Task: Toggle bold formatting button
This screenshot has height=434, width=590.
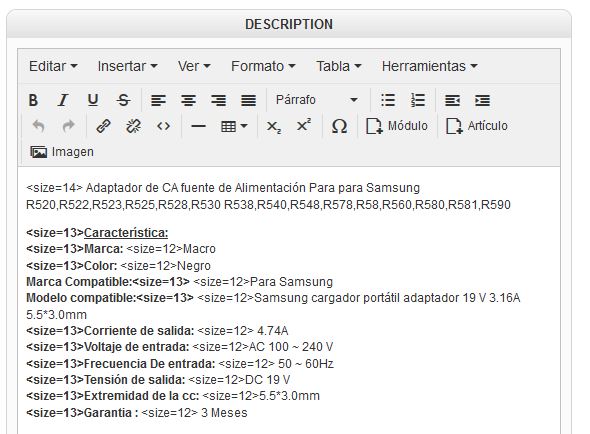Action: [x=33, y=100]
